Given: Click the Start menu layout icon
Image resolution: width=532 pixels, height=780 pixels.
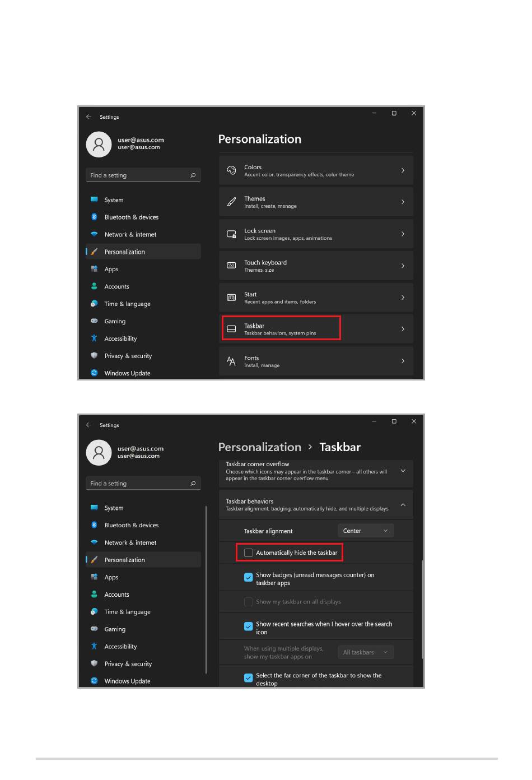Looking at the screenshot, I should point(231,298).
